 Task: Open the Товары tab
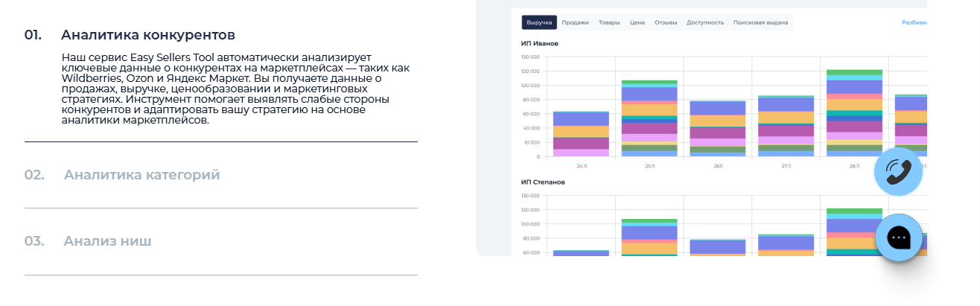click(x=608, y=22)
